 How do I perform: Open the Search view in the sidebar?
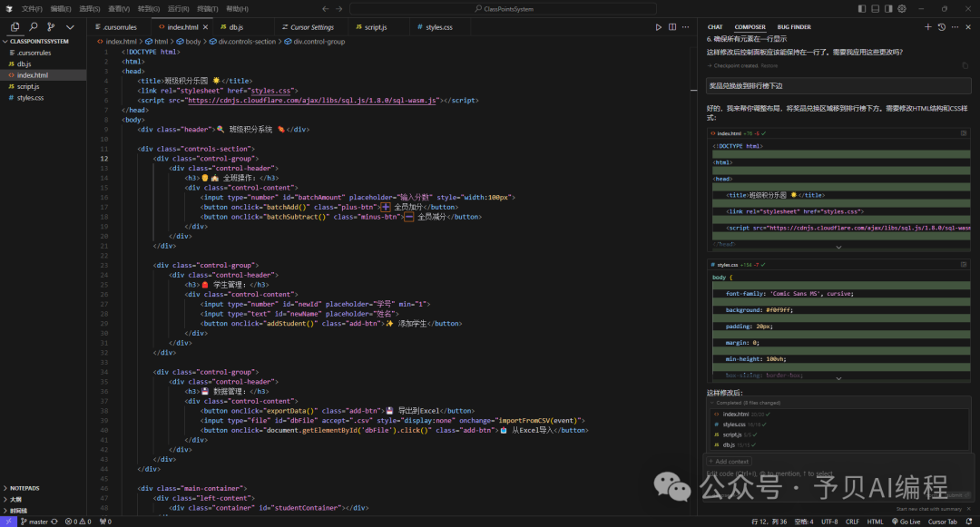[x=33, y=27]
